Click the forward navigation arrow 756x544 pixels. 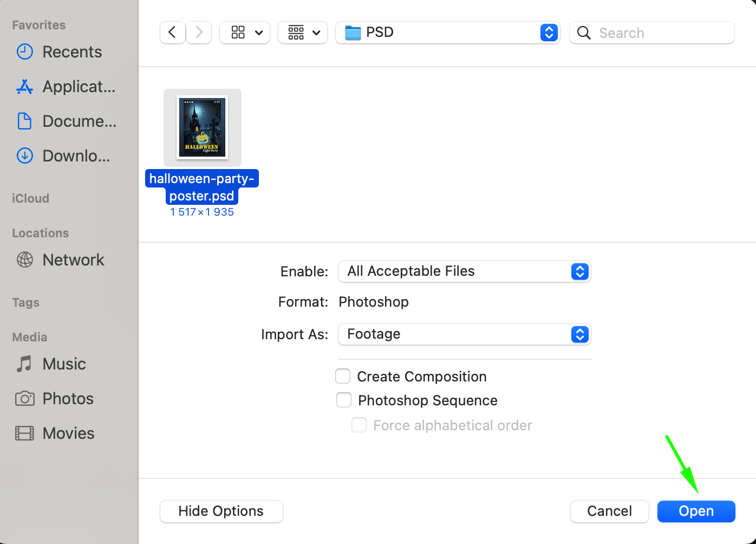coord(199,33)
